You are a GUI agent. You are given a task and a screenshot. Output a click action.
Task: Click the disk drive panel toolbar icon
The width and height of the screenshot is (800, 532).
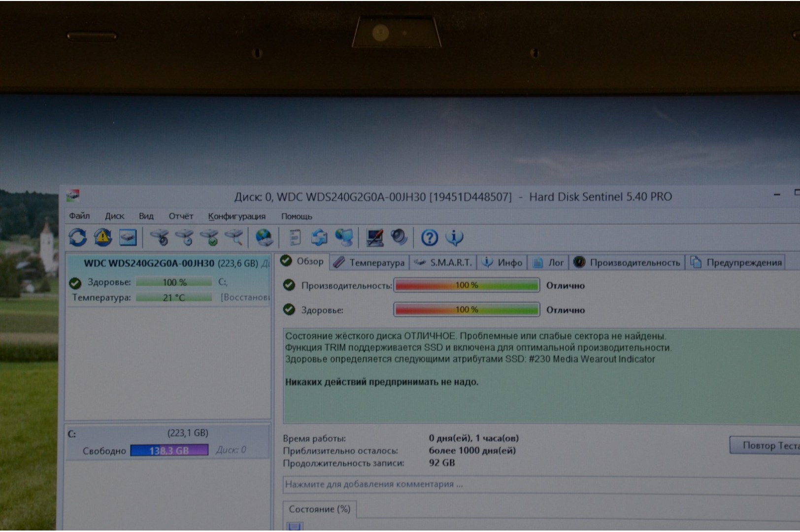128,237
